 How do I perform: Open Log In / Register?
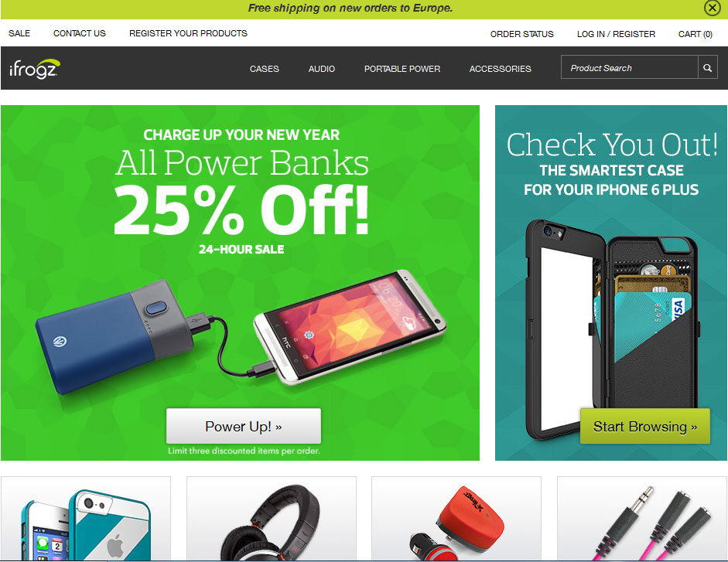pos(616,34)
